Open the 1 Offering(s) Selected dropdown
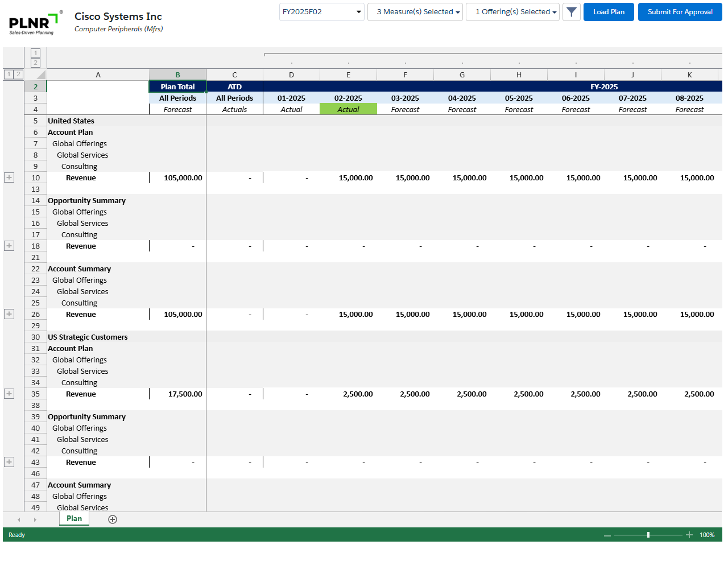The image size is (728, 582). click(x=512, y=12)
